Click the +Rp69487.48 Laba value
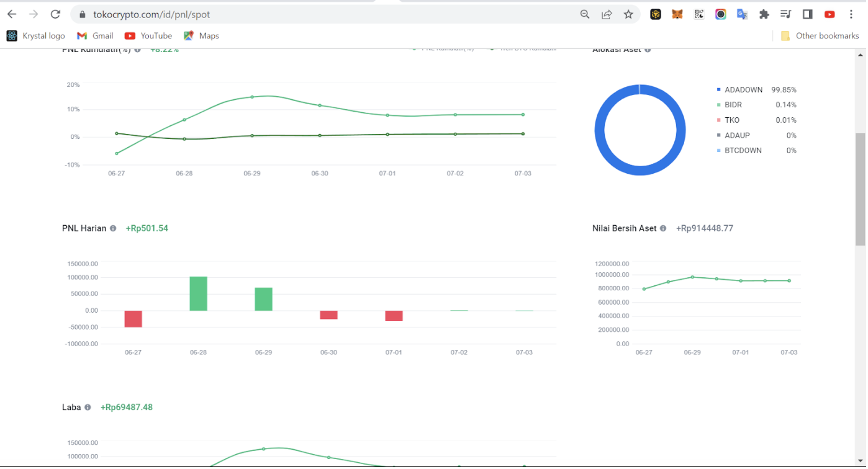The image size is (868, 469). (127, 408)
